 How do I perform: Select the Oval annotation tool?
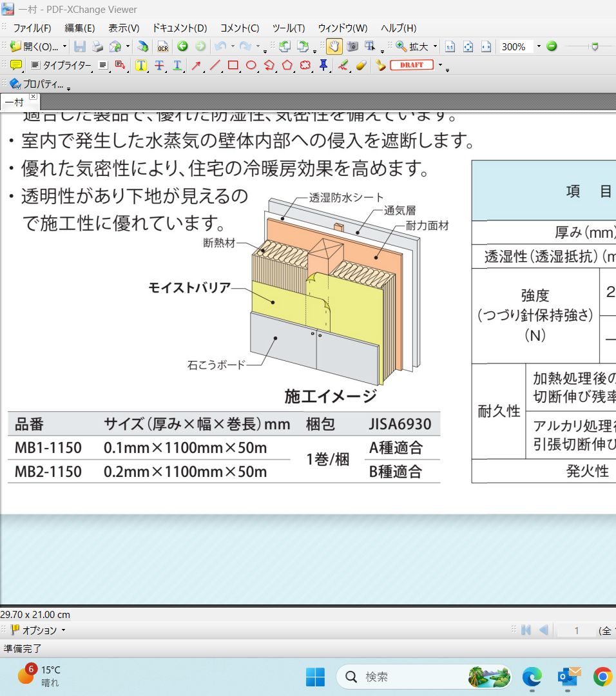251,65
